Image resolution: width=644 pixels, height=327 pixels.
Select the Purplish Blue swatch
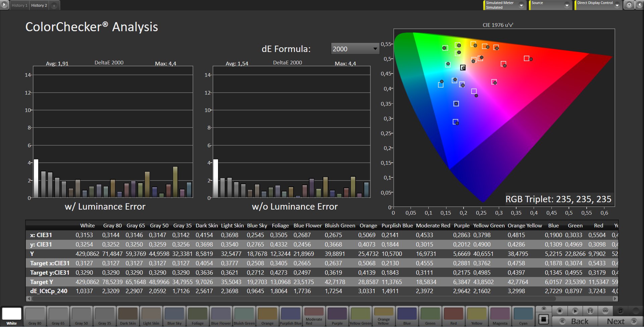(x=291, y=316)
